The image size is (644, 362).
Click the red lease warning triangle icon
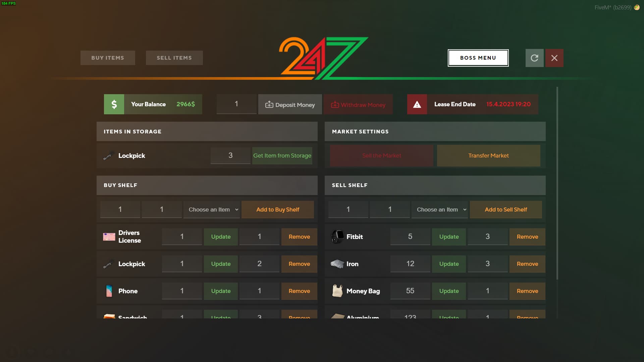point(417,104)
